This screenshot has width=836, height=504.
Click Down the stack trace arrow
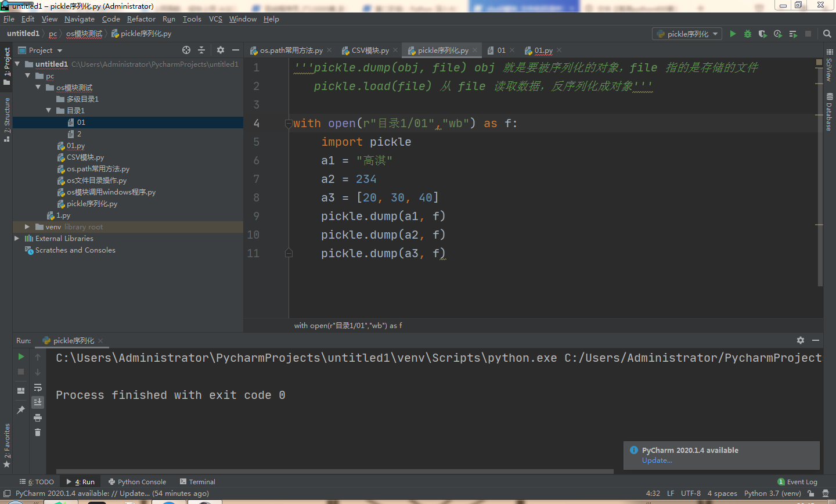38,372
